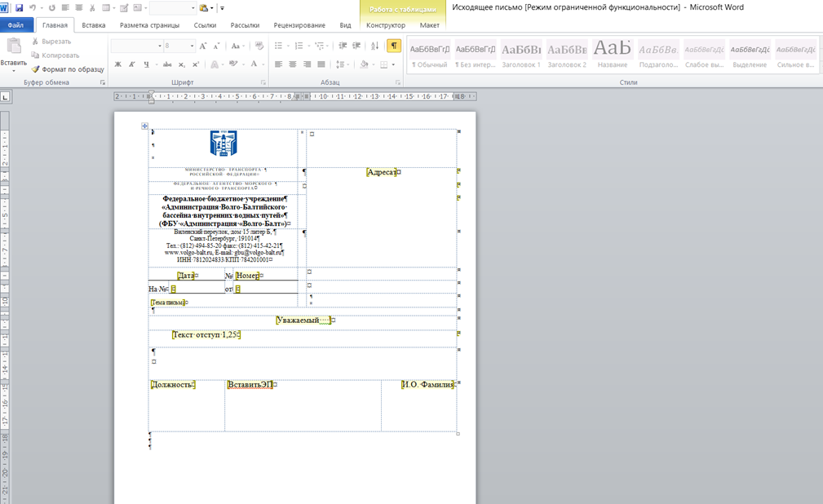Decrease paragraph indent
This screenshot has width=823, height=504.
click(343, 46)
